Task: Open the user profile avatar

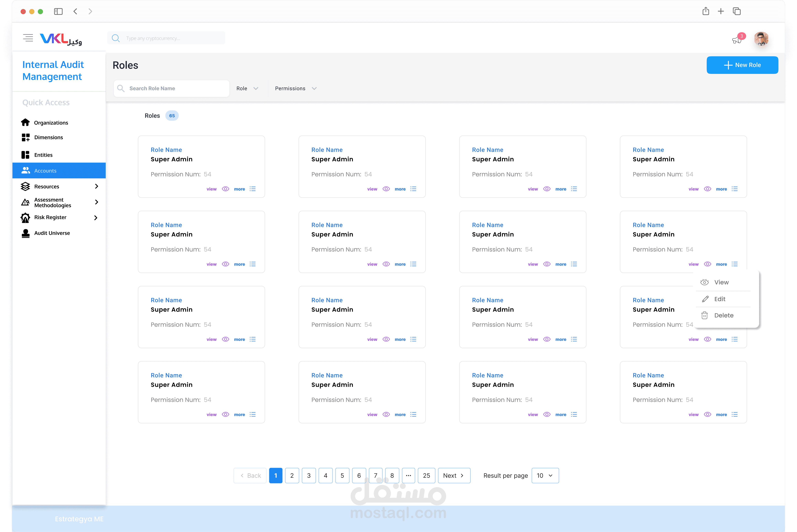Action: (761, 39)
